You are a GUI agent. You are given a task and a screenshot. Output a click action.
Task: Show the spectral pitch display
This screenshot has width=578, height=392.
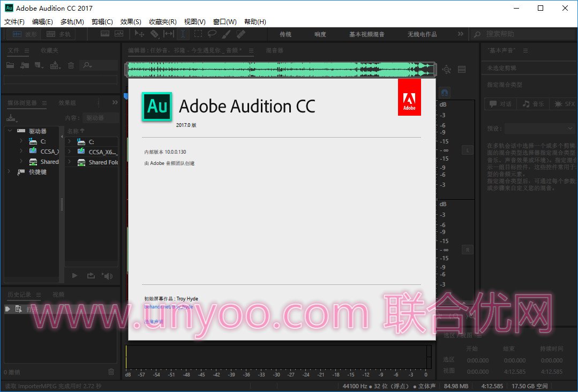coord(119,34)
